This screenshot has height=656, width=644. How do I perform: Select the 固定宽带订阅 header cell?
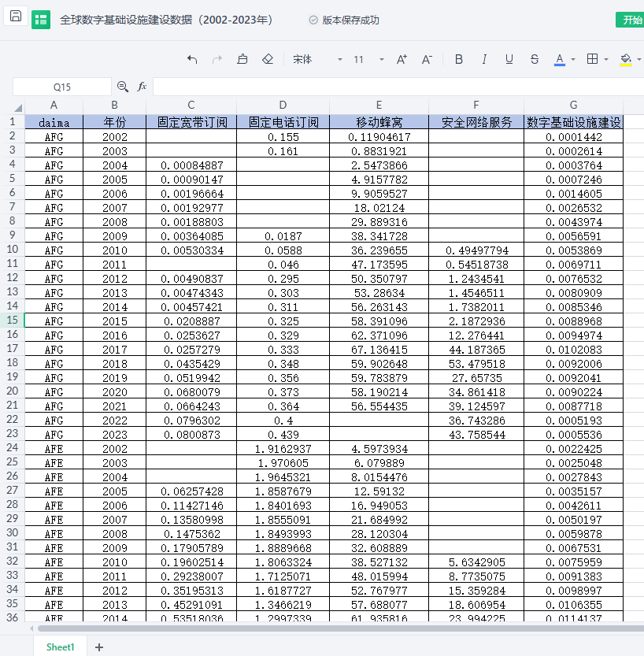click(x=191, y=122)
